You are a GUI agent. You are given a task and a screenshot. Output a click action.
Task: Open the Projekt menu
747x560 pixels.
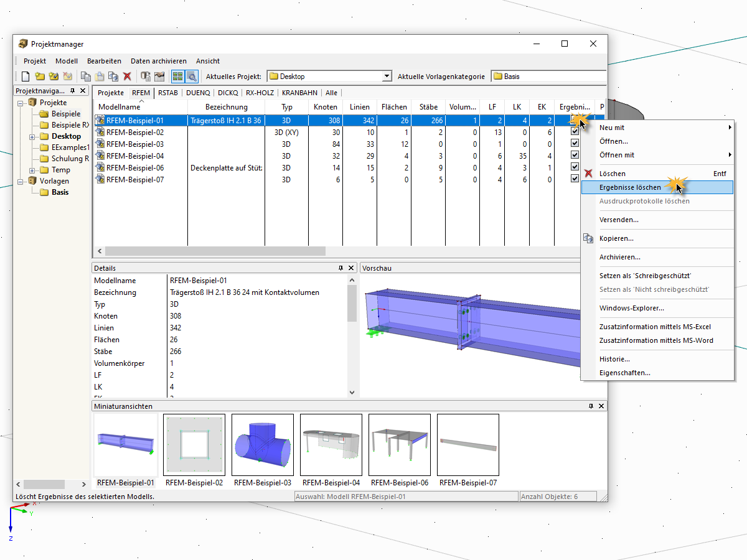point(35,61)
